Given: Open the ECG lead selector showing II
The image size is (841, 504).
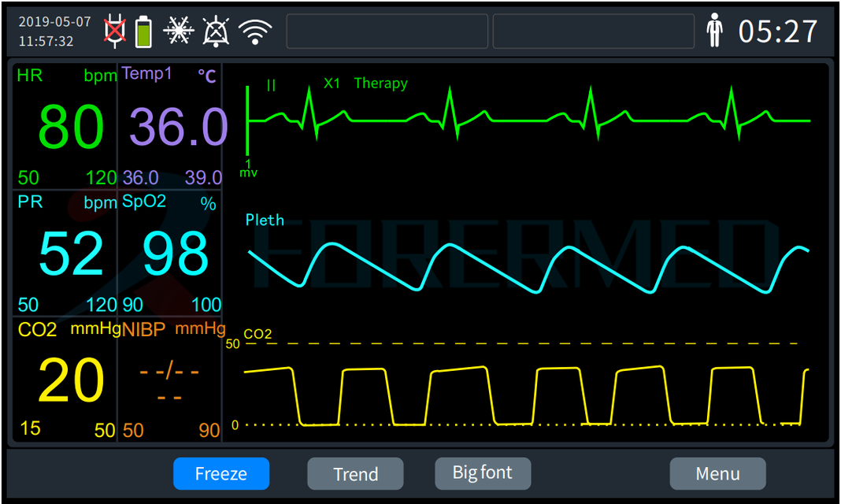Looking at the screenshot, I should (x=272, y=83).
